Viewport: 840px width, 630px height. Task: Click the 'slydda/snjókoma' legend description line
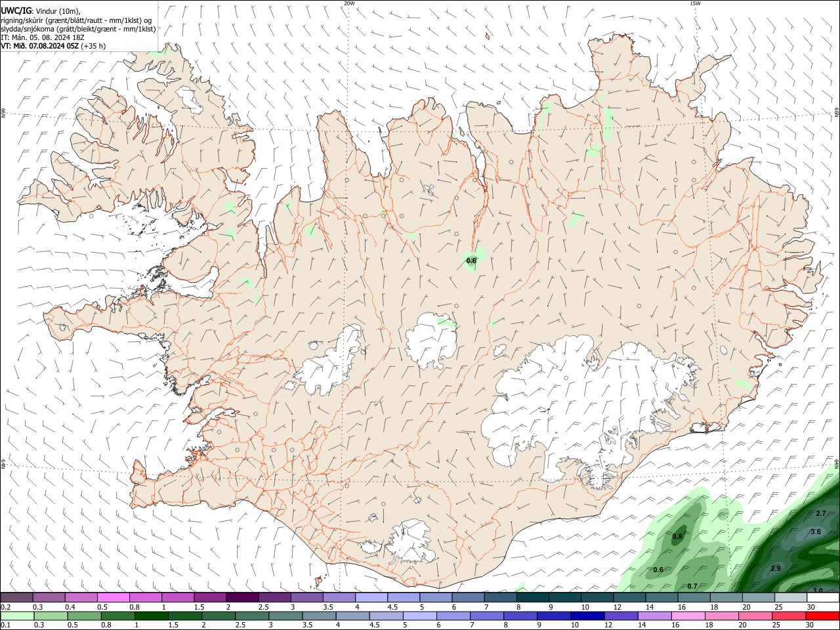pyautogui.click(x=78, y=29)
